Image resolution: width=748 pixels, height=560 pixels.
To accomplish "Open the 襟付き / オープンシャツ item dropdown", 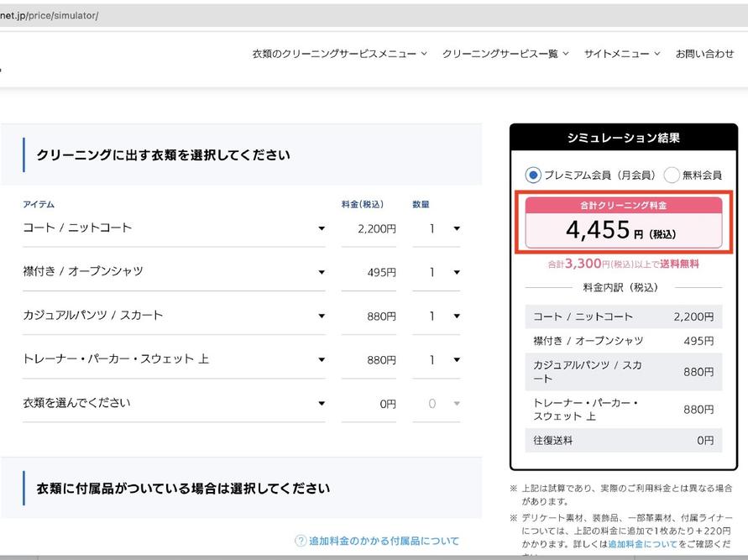I will coord(174,272).
